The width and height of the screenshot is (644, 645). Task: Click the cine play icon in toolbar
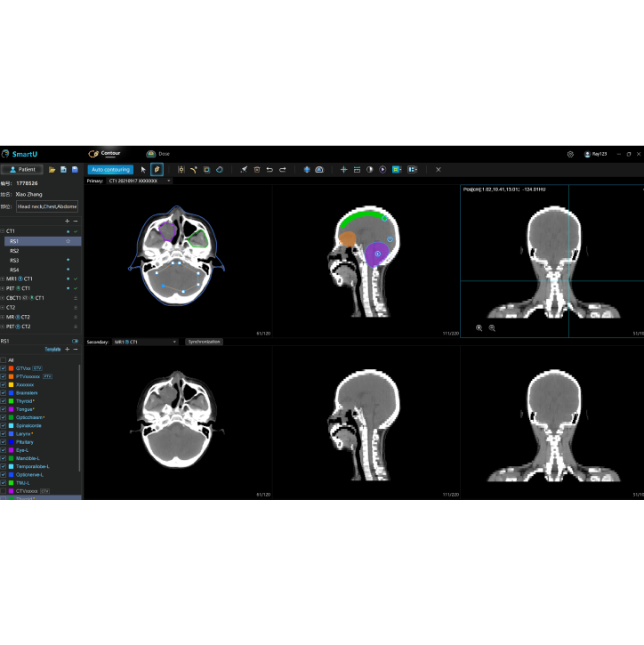coord(382,169)
